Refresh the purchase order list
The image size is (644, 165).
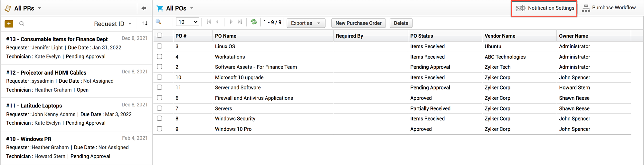pyautogui.click(x=254, y=22)
